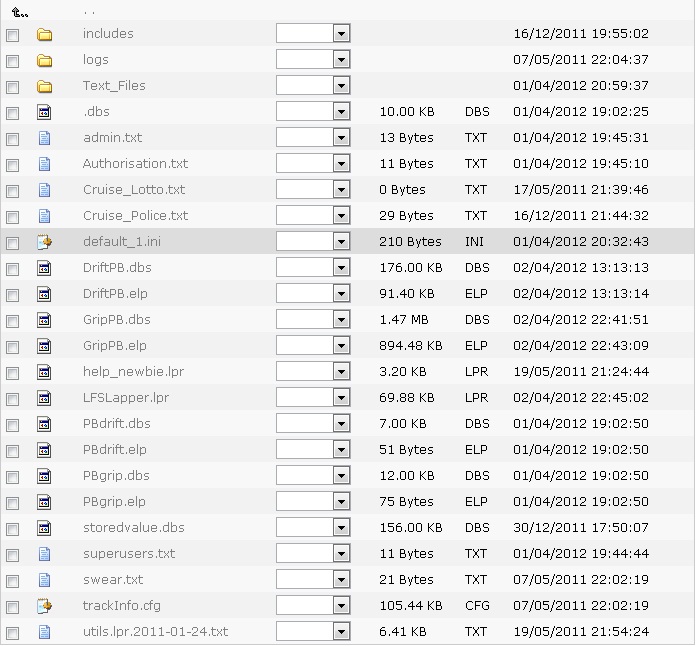
Task: Click the storedvalue.dbs file icon
Action: [44, 528]
